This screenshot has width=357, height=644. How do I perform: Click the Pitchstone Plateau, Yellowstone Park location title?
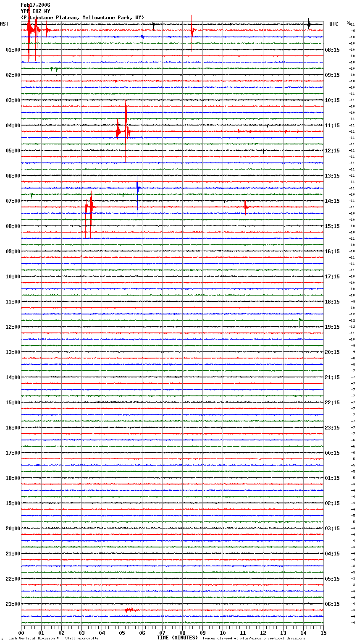[82, 18]
